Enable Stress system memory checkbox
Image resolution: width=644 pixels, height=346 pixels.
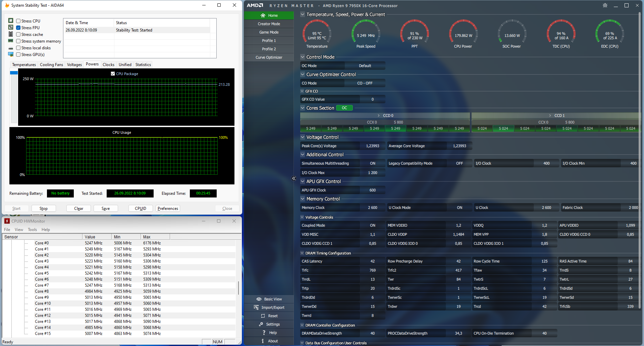pos(18,41)
